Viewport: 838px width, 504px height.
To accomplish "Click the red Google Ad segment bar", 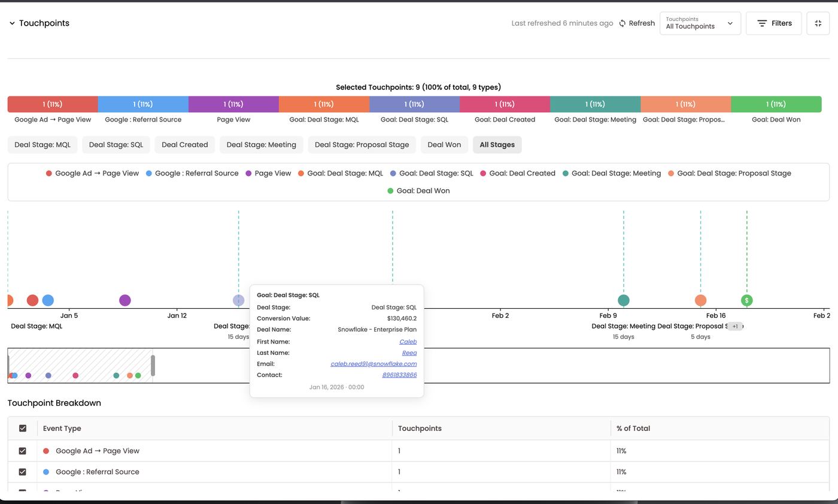I will (x=53, y=104).
